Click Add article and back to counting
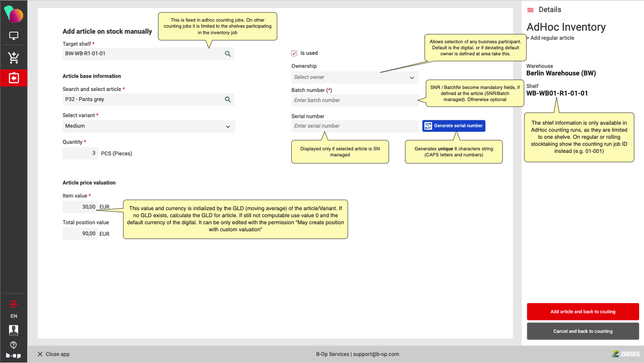Screen dimensions: 644x363 pyautogui.click(x=583, y=312)
